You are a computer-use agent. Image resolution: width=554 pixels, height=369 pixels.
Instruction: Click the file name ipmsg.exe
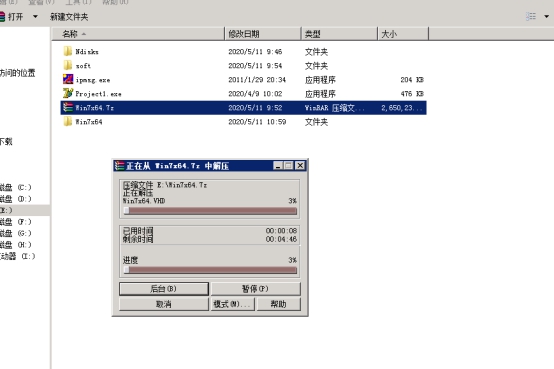click(x=93, y=80)
